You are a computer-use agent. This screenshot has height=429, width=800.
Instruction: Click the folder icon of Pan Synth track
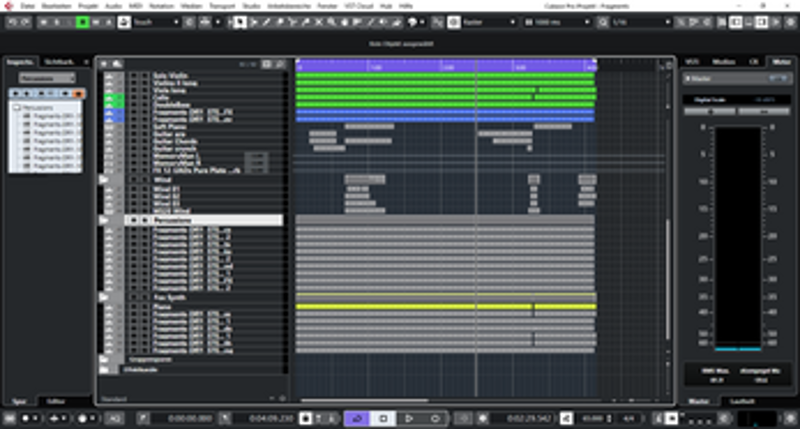tap(105, 298)
